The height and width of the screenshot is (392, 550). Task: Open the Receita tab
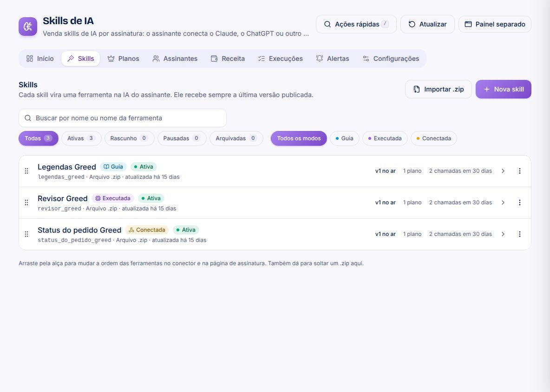tap(228, 59)
